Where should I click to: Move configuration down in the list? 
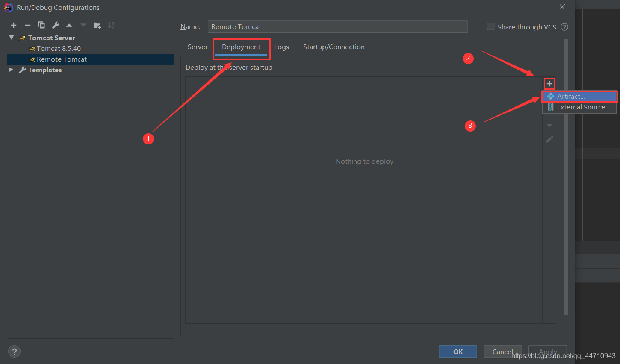tap(83, 25)
